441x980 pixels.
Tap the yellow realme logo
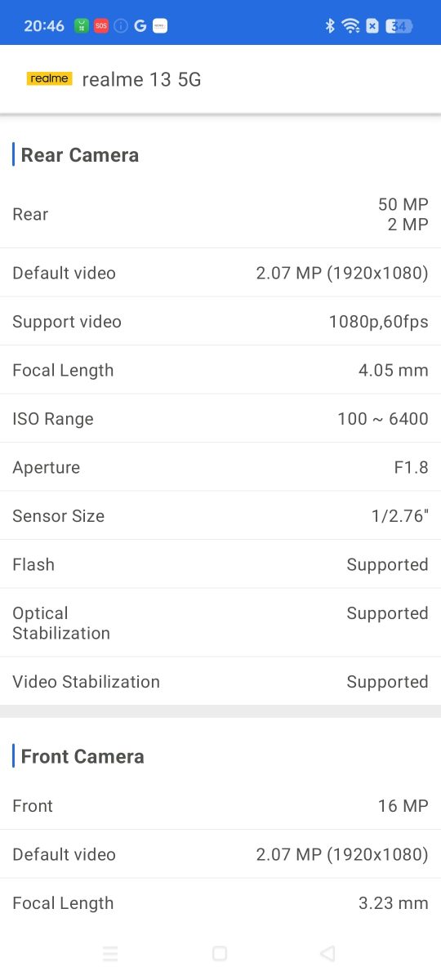click(49, 79)
